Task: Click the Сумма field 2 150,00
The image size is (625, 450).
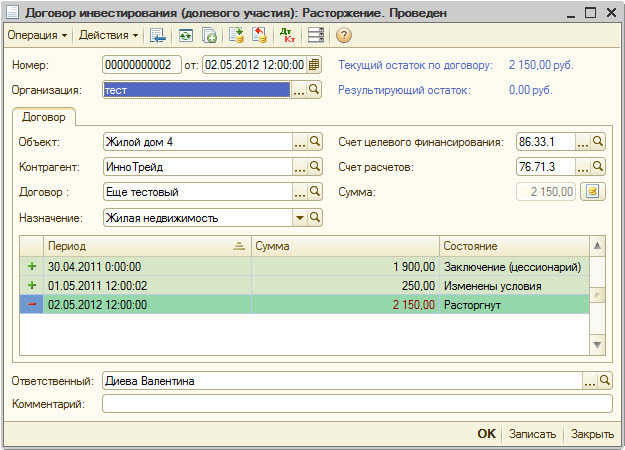Action: click(546, 192)
